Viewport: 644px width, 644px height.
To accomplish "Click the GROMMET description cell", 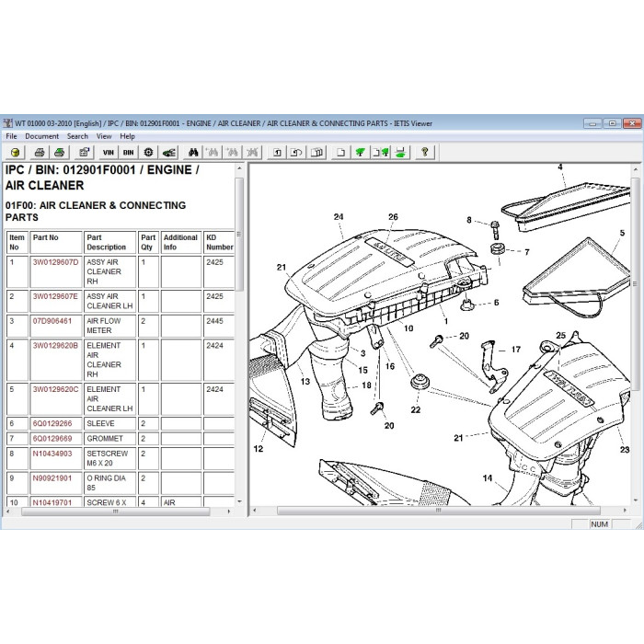I will (x=109, y=439).
